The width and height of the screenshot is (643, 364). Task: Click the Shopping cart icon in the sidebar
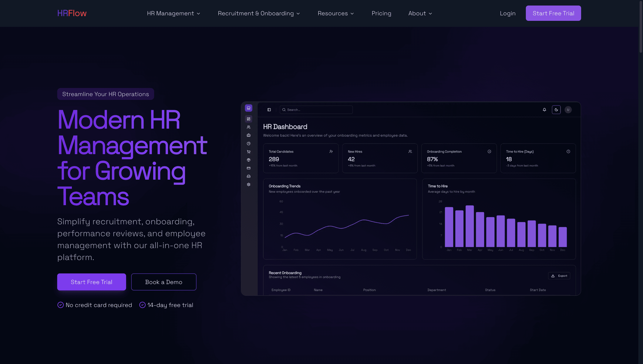click(249, 152)
